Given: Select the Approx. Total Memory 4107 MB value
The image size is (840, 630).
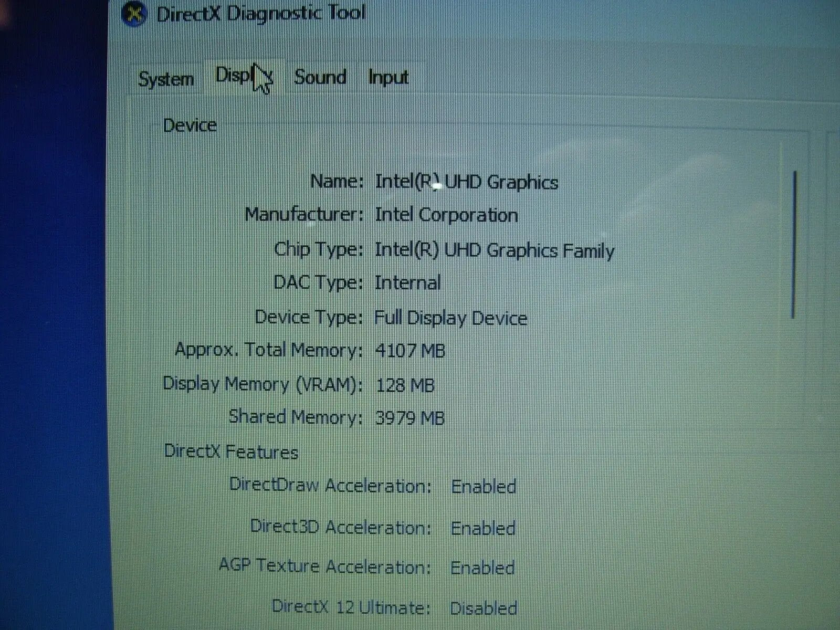Looking at the screenshot, I should point(410,351).
